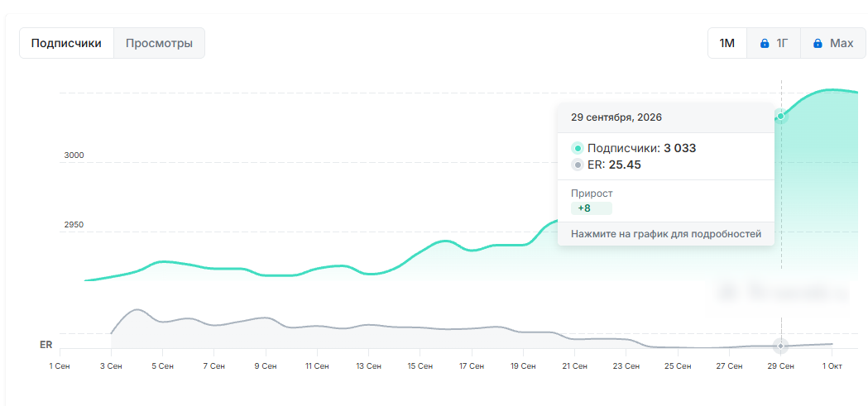
Task: Click the subscriber value 3 033
Action: point(680,148)
